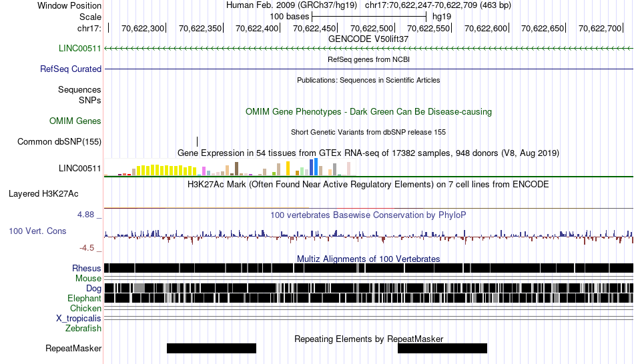Click the Elephant alignment label
The width and height of the screenshot is (634, 364).
pos(84,299)
